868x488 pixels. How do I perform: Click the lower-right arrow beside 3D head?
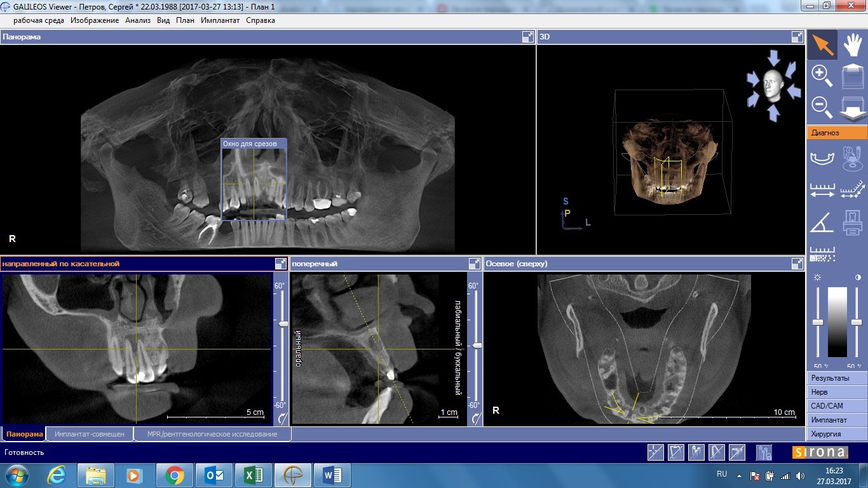pos(794,93)
